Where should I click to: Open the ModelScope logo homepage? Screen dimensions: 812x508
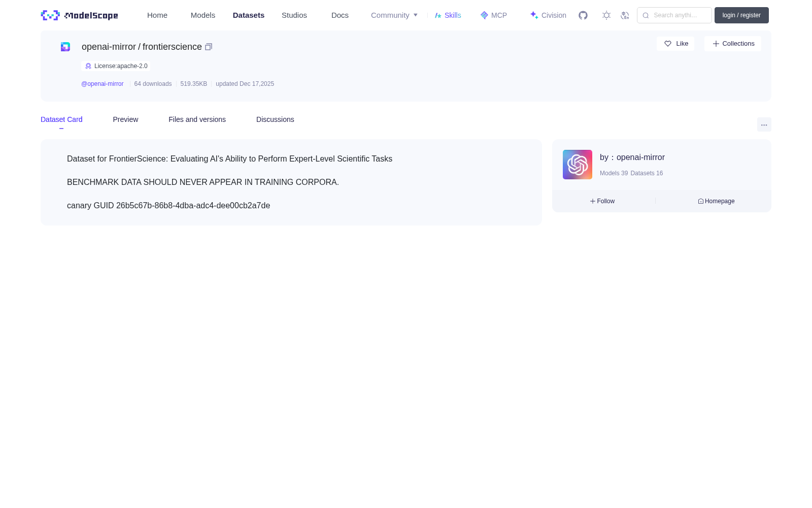point(79,15)
